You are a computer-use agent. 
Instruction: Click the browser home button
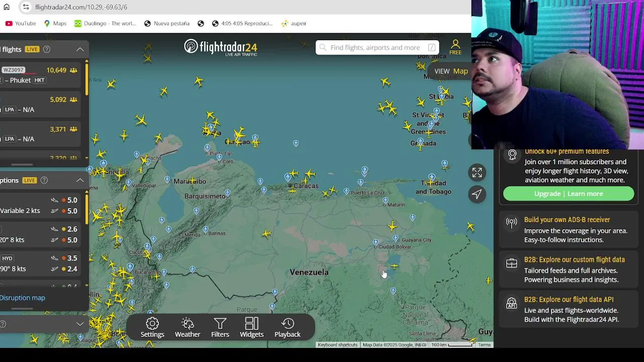tap(7, 7)
